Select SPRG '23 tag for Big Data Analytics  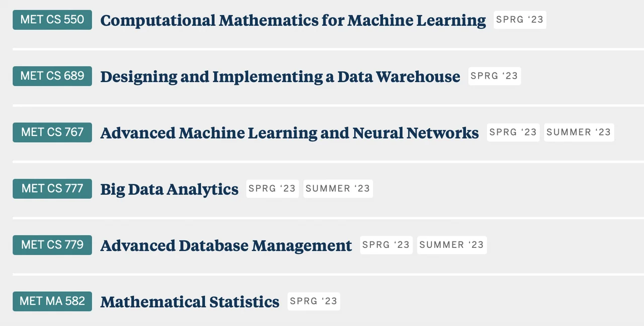[x=272, y=189]
